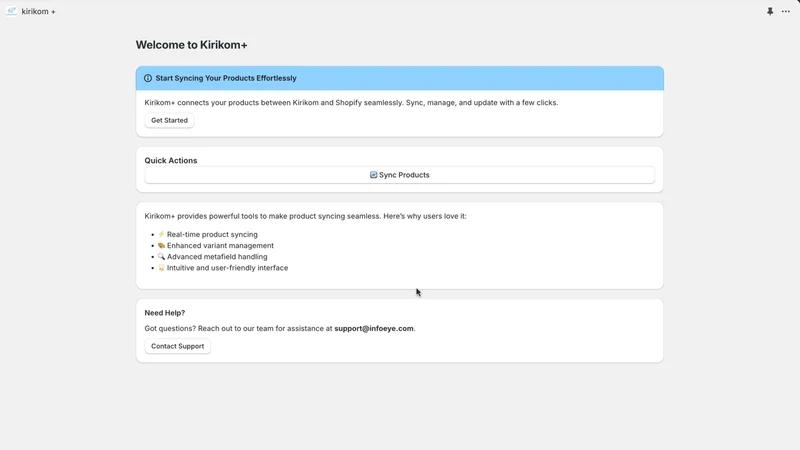The height and width of the screenshot is (450, 800).
Task: Open the Contact Support button
Action: point(178,346)
